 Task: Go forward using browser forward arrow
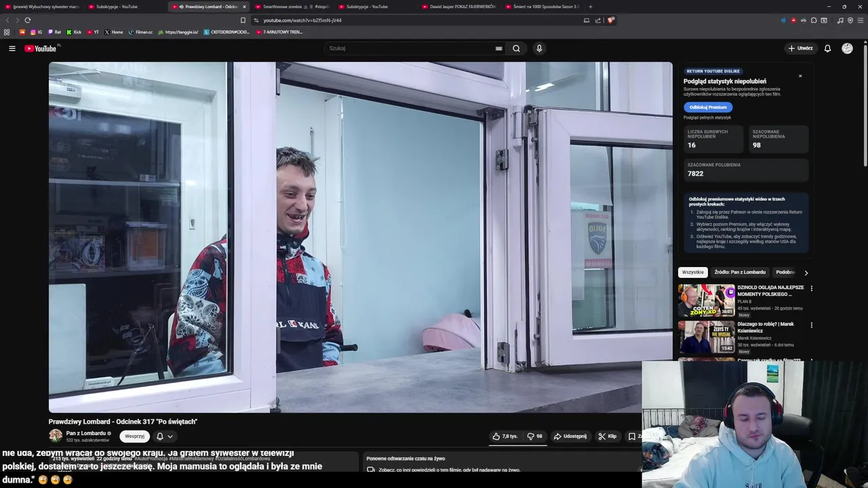[x=17, y=20]
